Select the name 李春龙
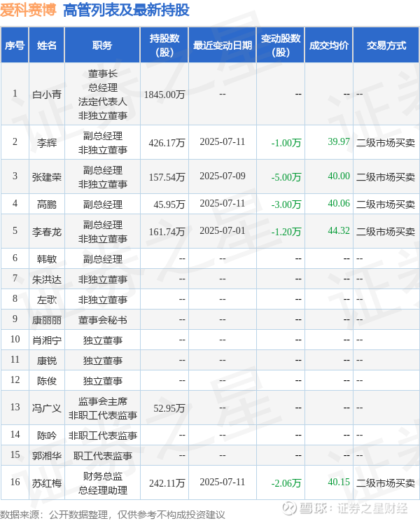Screen dimensions: 420x521 click(x=47, y=232)
